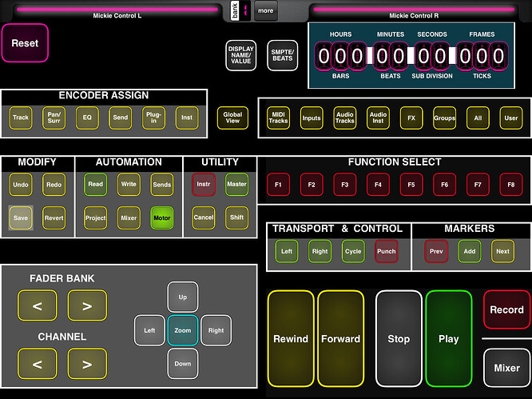Screen dimensions: 532x399
Task: Hold the Utility Shift button
Action: click(x=236, y=217)
